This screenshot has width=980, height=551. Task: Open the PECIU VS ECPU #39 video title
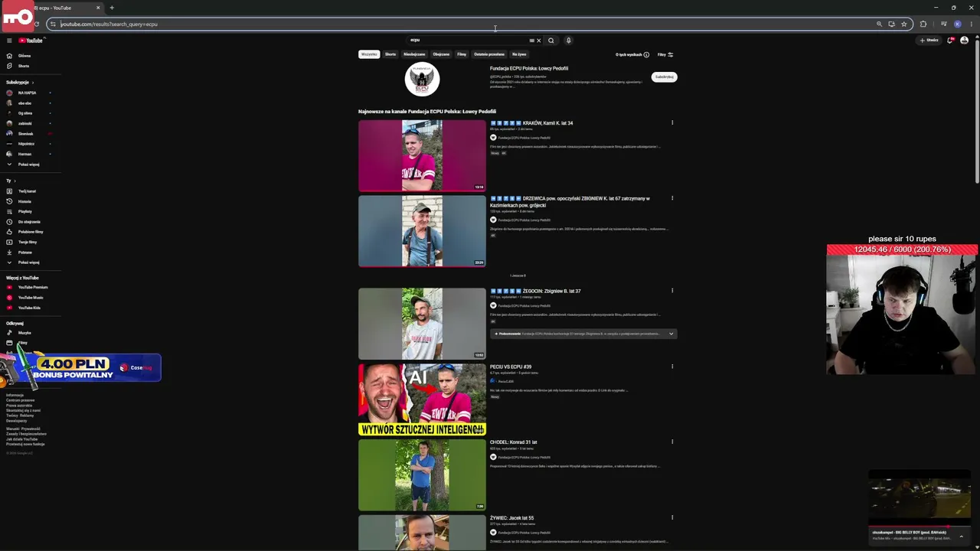[511, 367]
